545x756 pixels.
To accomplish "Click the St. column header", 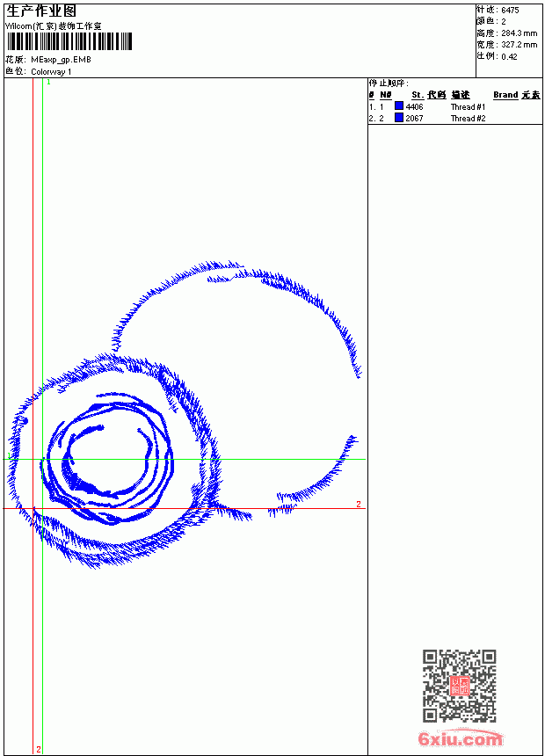I will (x=418, y=95).
